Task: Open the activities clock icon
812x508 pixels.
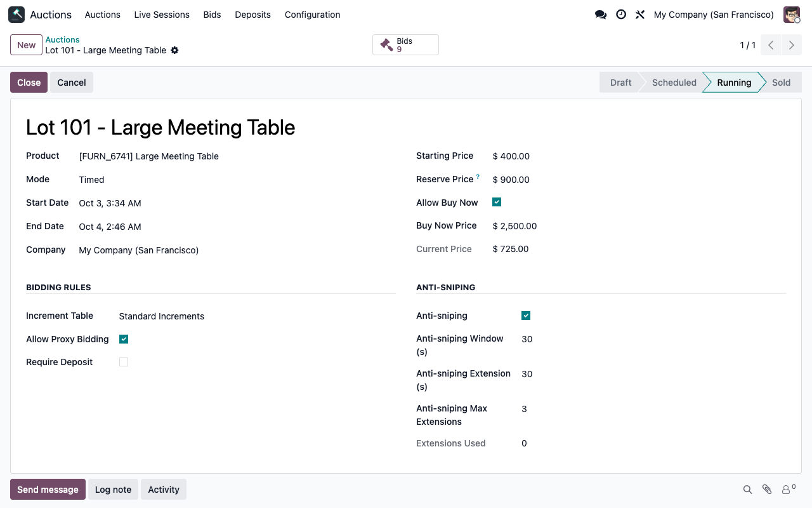Action: point(621,15)
